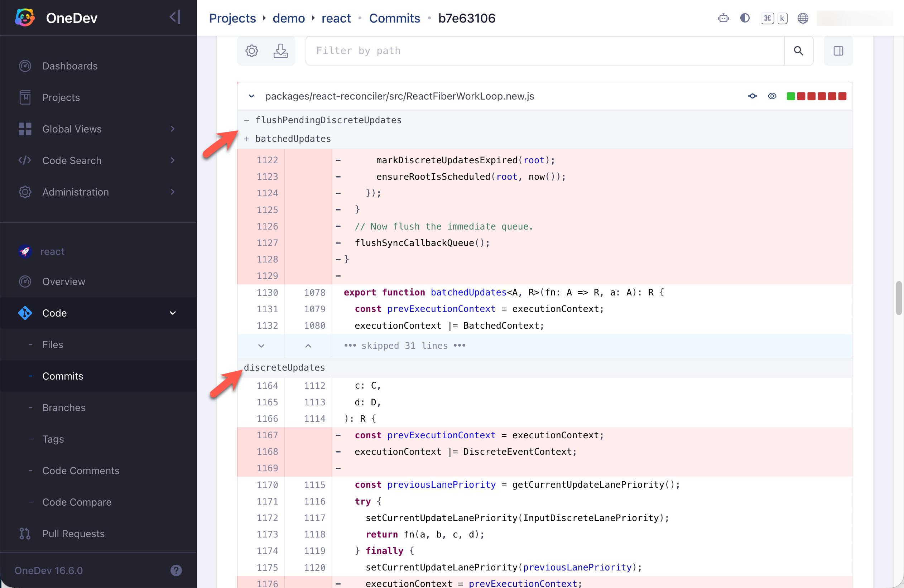The height and width of the screenshot is (588, 904).
Task: Open the help question mark icon
Action: [x=176, y=570]
